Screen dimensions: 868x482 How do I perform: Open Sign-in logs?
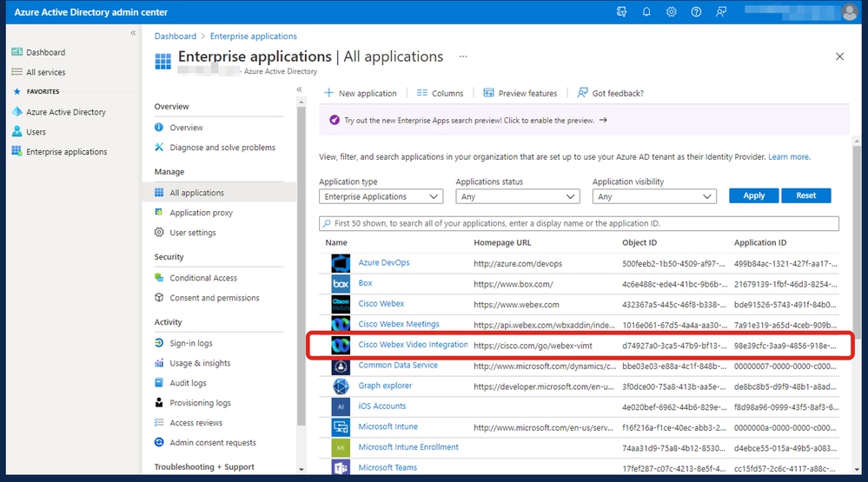(191, 343)
